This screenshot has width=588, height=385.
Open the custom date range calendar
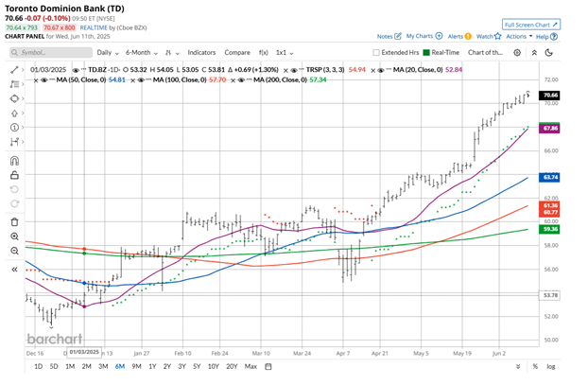(268, 367)
